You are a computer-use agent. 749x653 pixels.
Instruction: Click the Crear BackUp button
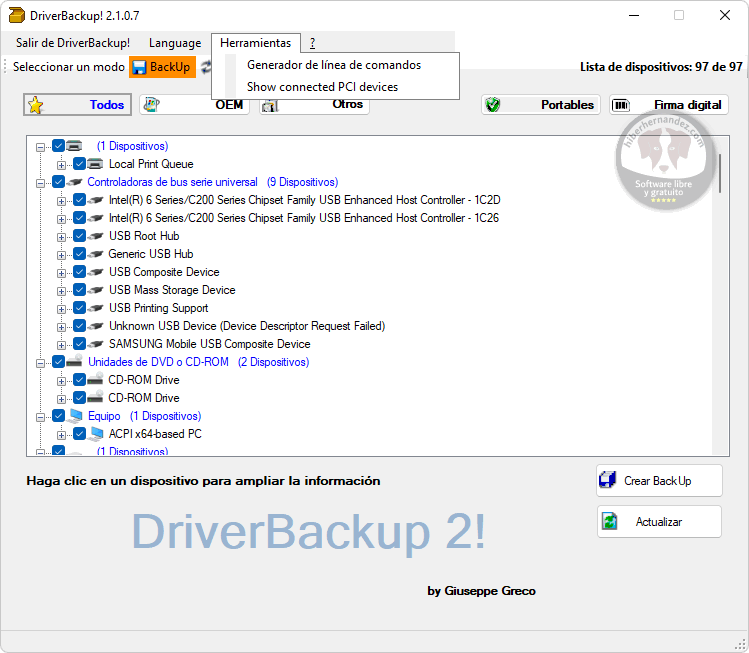click(x=659, y=481)
